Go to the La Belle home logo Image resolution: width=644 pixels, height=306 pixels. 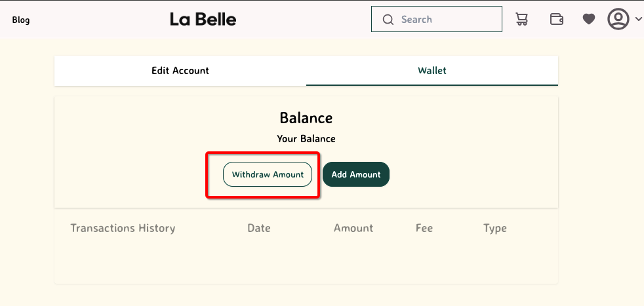tap(203, 19)
